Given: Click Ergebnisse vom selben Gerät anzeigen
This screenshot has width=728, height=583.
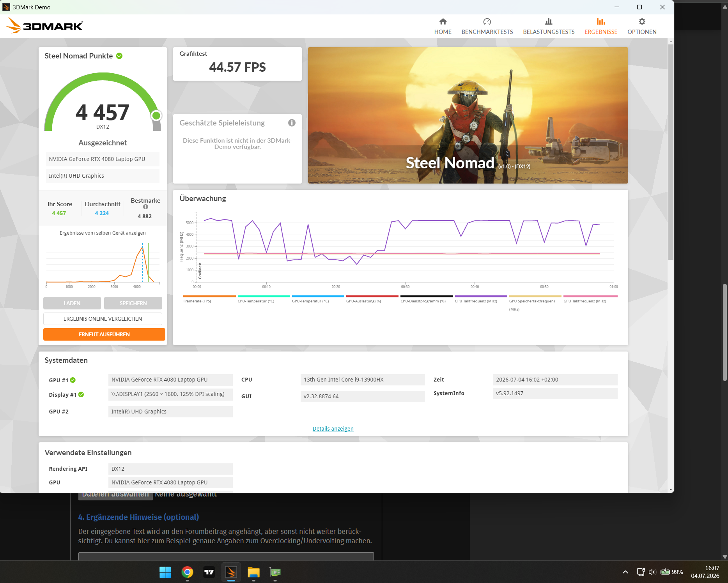Looking at the screenshot, I should pos(103,233).
